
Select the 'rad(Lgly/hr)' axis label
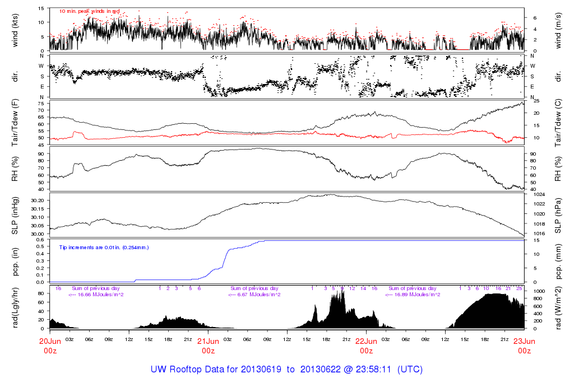[x=15, y=307]
